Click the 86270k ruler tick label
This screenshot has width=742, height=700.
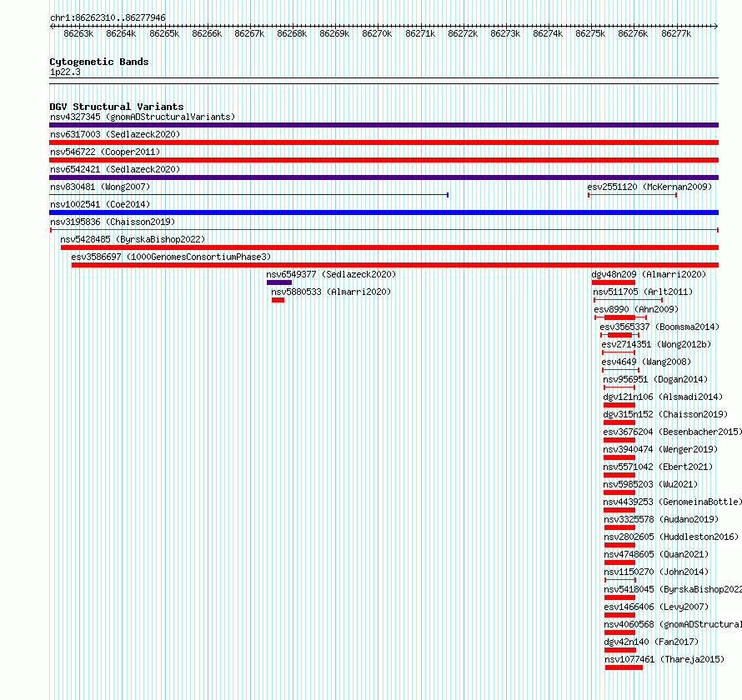377,33
